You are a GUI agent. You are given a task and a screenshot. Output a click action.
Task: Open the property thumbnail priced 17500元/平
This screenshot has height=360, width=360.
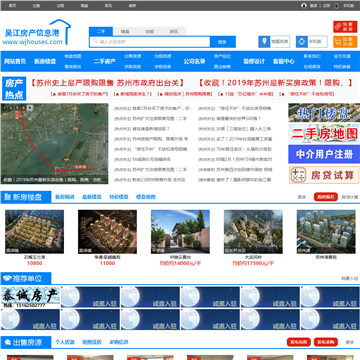click(x=253, y=232)
